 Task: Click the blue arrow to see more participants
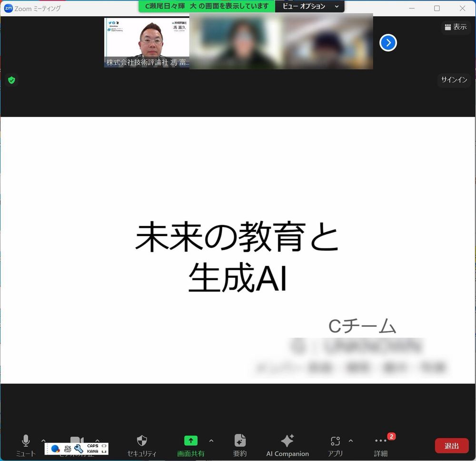[388, 43]
